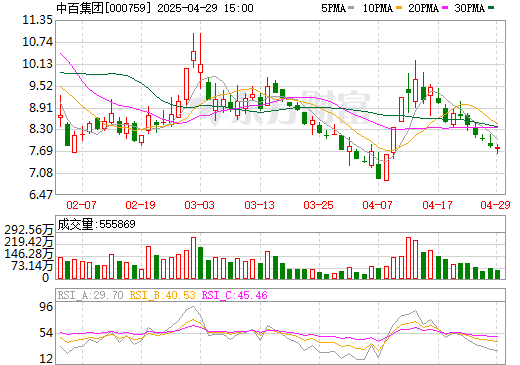Click the tallest volume bar near 03-03
This screenshot has width=520, height=365.
pos(193,258)
